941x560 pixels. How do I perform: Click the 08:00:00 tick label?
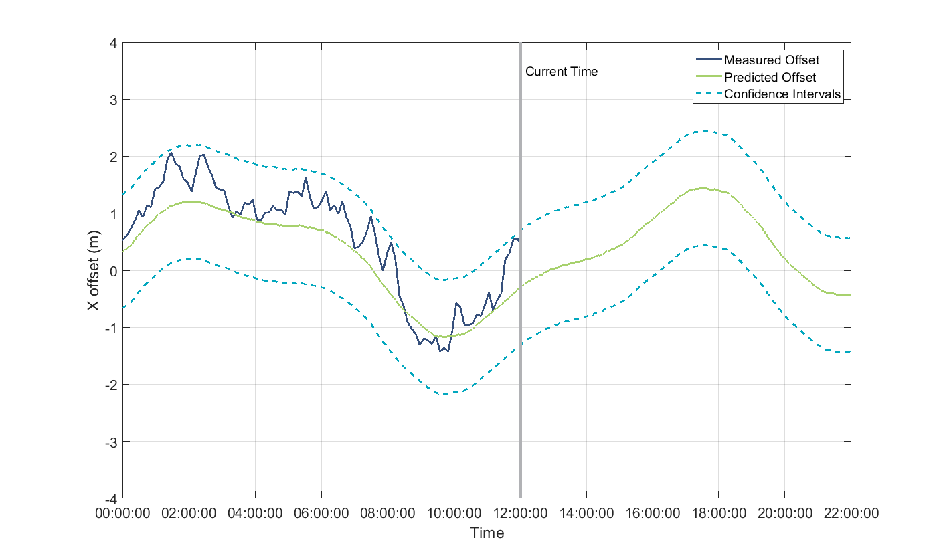(x=388, y=512)
